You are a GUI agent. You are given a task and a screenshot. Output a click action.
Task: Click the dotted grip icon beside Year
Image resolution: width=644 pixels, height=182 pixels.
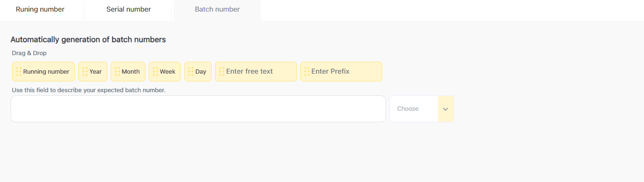point(85,71)
